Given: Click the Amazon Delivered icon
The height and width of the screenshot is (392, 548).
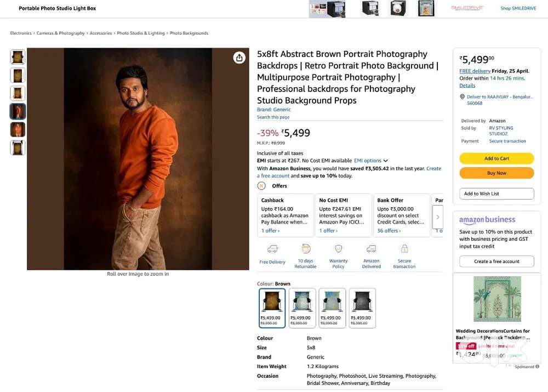Looking at the screenshot, I should pyautogui.click(x=372, y=249).
